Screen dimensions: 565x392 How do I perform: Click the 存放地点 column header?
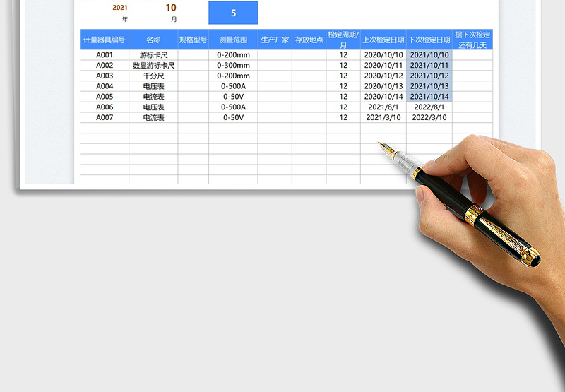pyautogui.click(x=309, y=40)
